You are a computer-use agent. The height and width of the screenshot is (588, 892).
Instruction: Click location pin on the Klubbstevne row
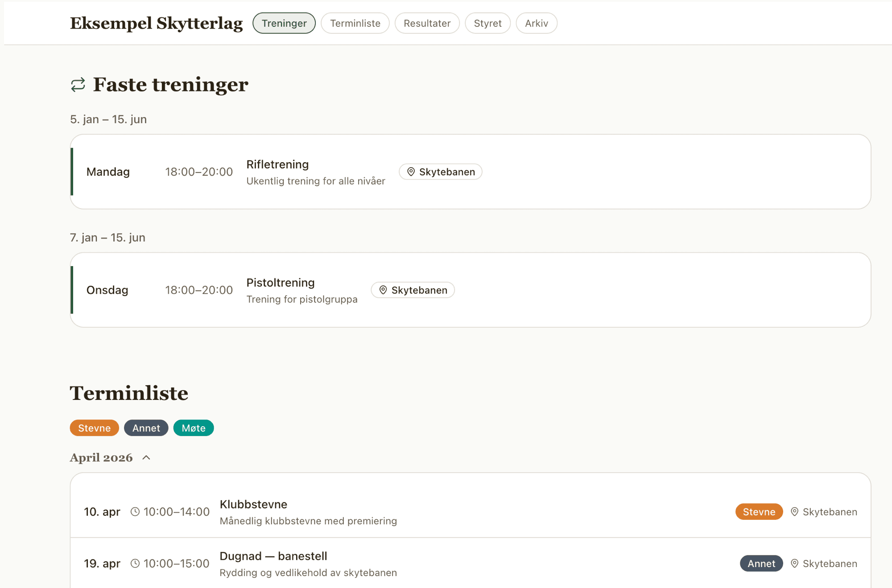pos(794,512)
